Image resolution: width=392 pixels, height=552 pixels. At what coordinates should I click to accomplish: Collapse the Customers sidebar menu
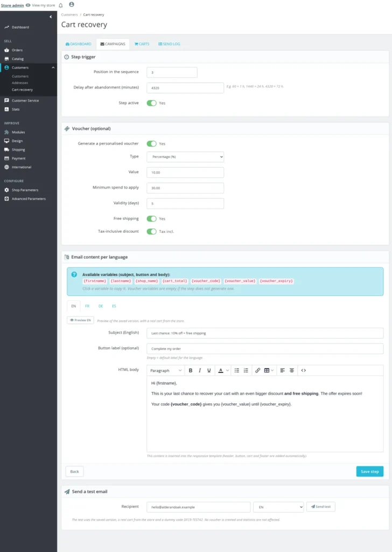[x=53, y=67]
